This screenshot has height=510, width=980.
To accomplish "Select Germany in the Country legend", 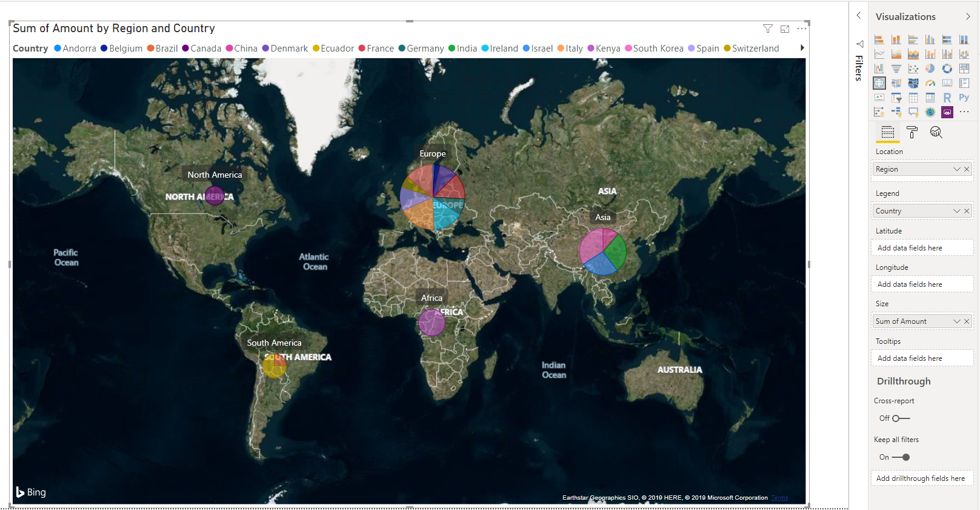I will 421,49.
